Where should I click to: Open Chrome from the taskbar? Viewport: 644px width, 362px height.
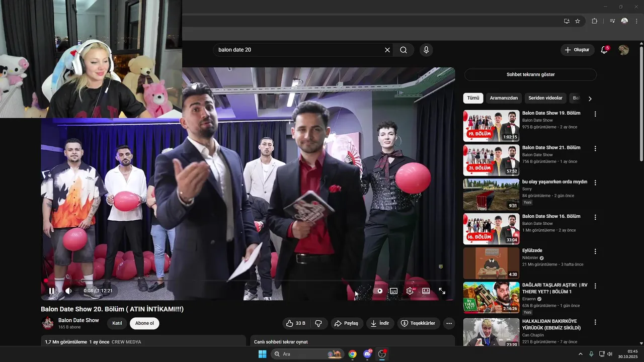click(x=353, y=354)
